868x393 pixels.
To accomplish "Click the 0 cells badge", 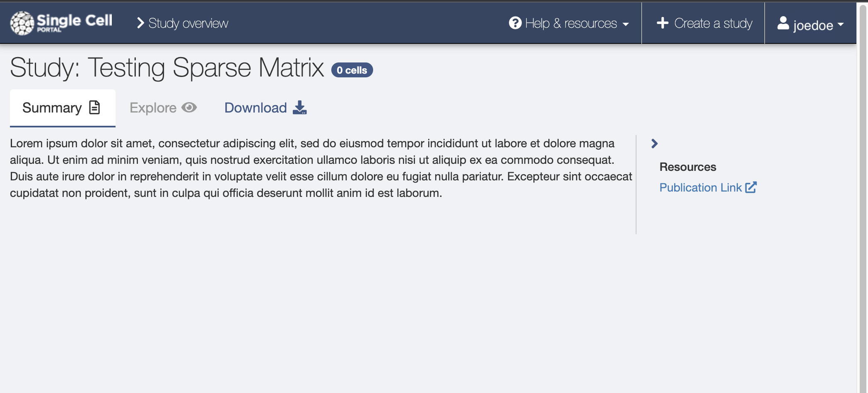I will (x=352, y=70).
